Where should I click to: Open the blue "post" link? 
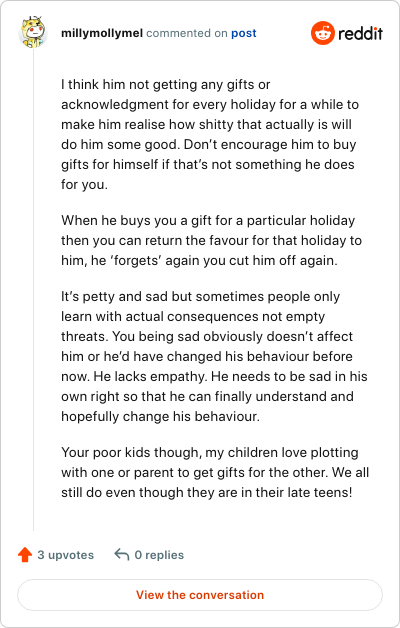243,33
